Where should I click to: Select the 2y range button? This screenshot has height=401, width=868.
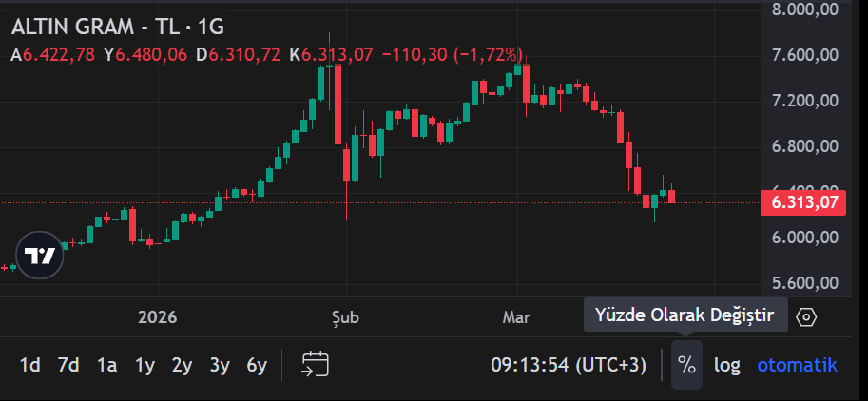pos(182,365)
